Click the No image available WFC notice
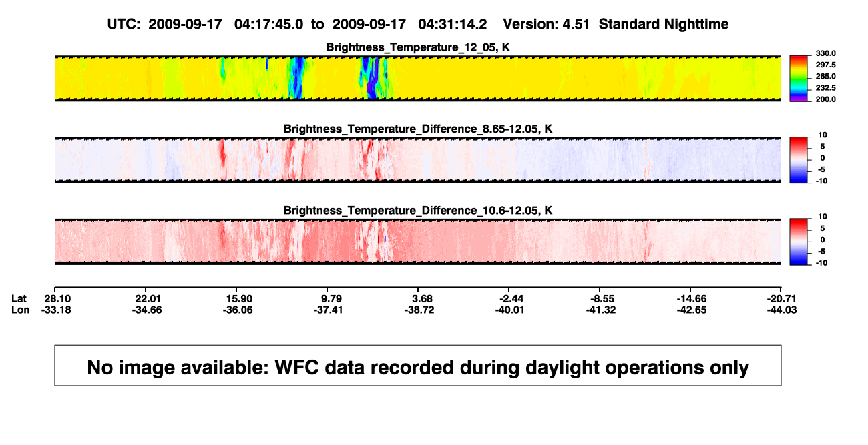The height and width of the screenshot is (445, 868). tap(418, 366)
